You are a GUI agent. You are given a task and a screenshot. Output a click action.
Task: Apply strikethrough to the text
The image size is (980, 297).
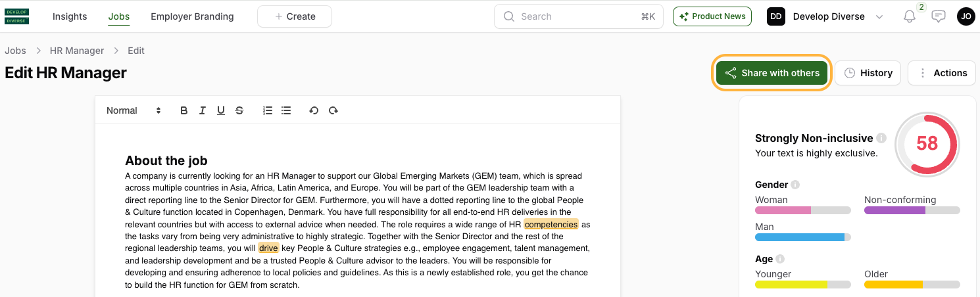(x=239, y=110)
